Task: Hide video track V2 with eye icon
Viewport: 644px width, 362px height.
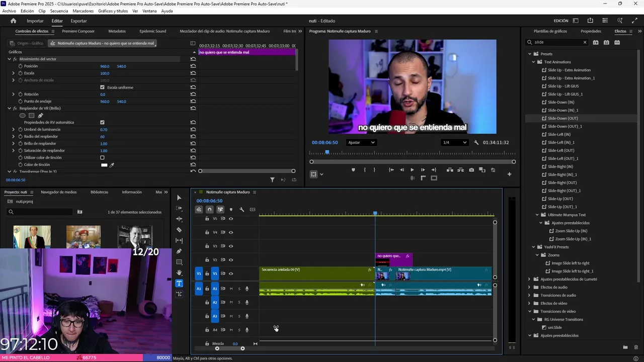Action: pyautogui.click(x=231, y=260)
